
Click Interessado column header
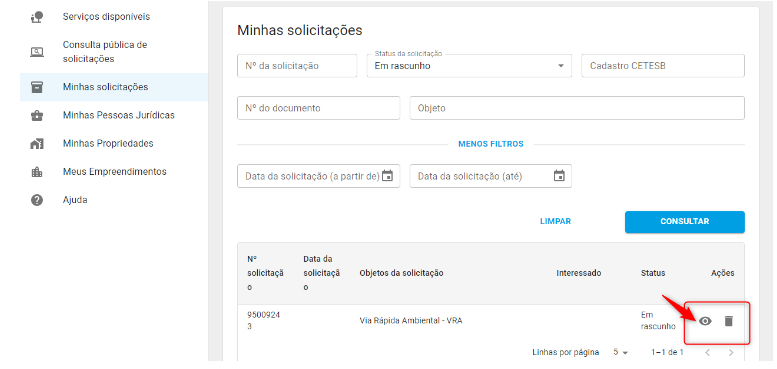tap(579, 273)
